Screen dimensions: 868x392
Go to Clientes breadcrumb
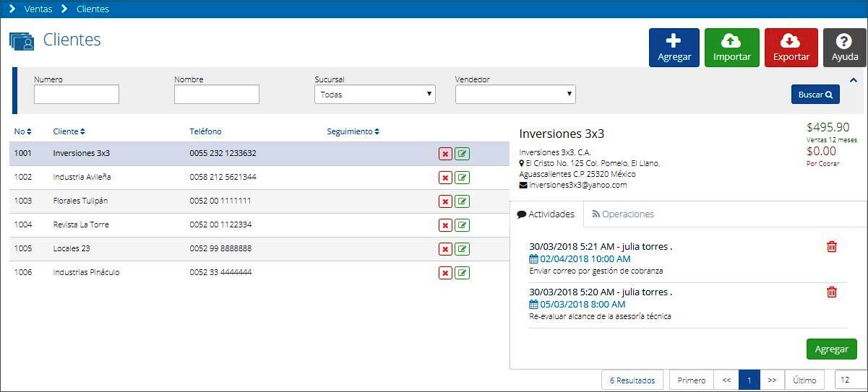click(93, 9)
